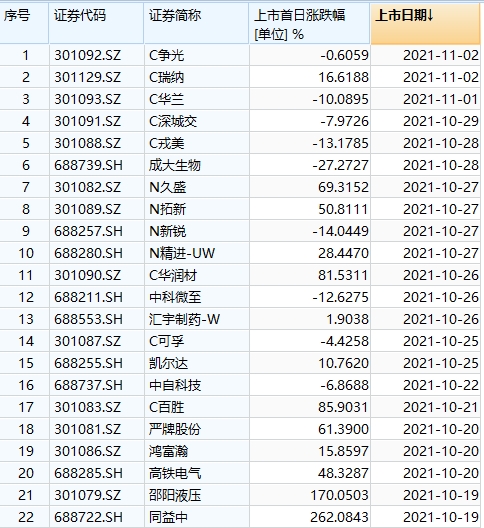The height and width of the screenshot is (528, 484).
Task: Click the 证券简称 column header
Action: (x=196, y=23)
